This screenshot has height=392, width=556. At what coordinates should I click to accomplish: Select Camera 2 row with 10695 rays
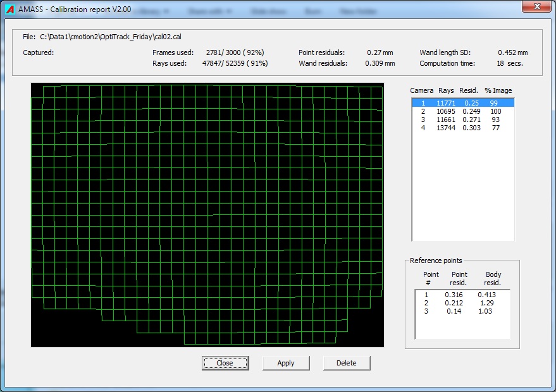462,111
